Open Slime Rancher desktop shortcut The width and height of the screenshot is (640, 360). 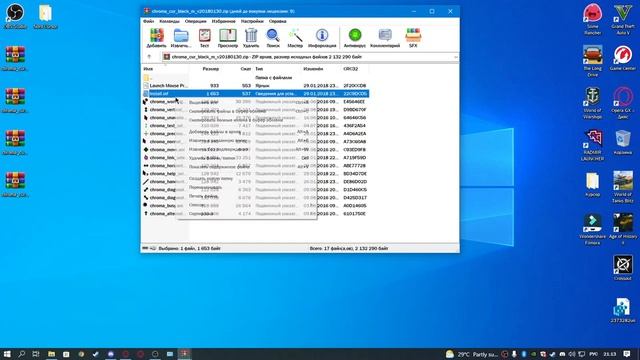(592, 19)
